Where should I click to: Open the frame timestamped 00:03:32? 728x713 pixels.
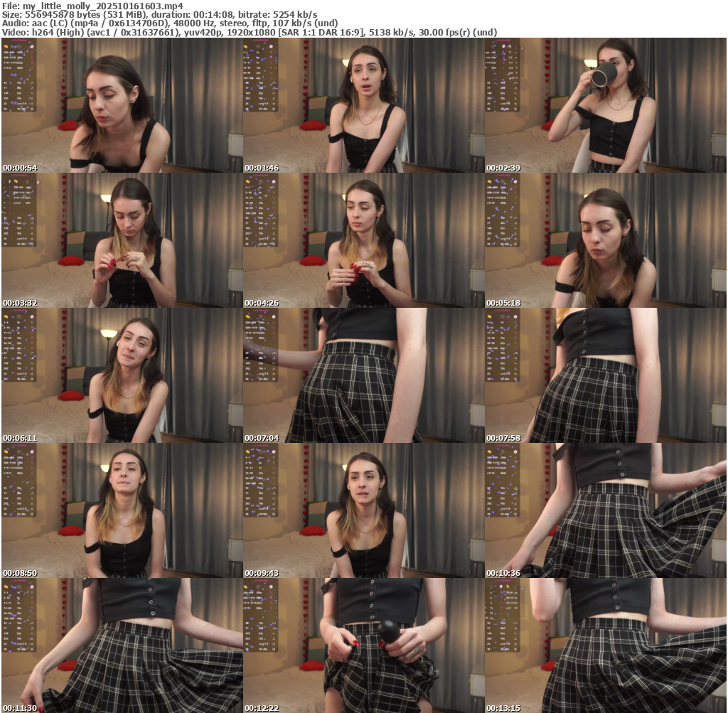(122, 240)
